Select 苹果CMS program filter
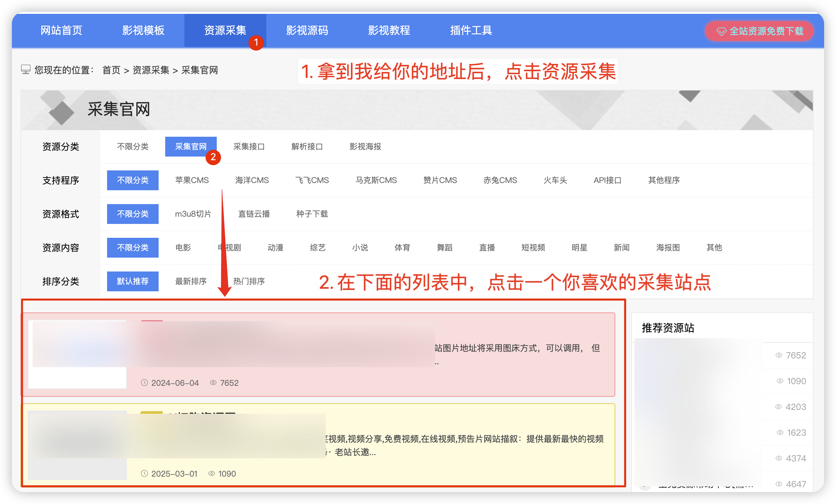 click(x=192, y=180)
